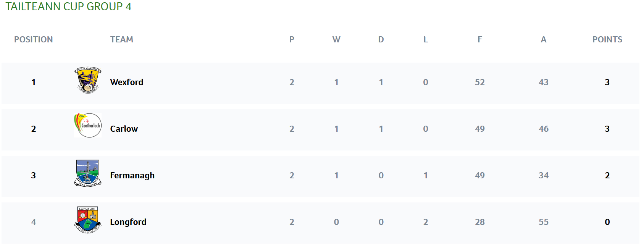This screenshot has height=249, width=644.
Task: Select the Fermanagh team name
Action: pyautogui.click(x=132, y=175)
